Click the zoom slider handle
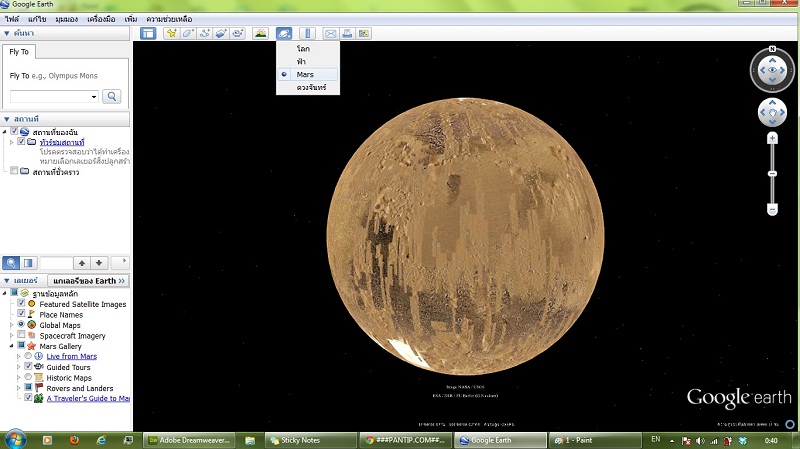This screenshot has width=800, height=449. coord(772,174)
